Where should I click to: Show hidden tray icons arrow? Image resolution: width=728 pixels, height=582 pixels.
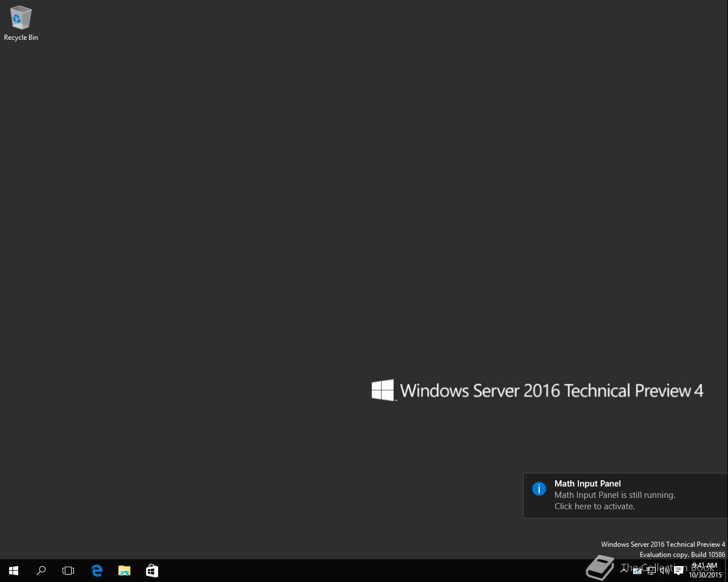tap(624, 571)
